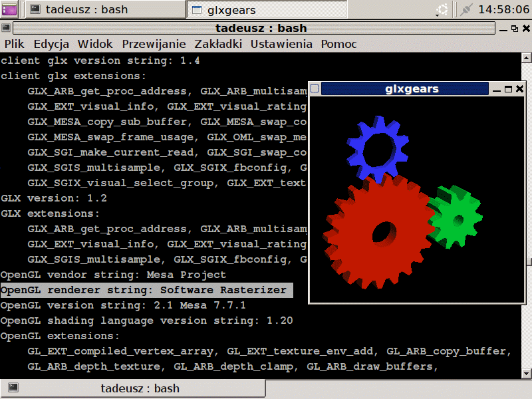The image size is (532, 399).
Task: Minimize the glxgears window
Action: (x=496, y=89)
